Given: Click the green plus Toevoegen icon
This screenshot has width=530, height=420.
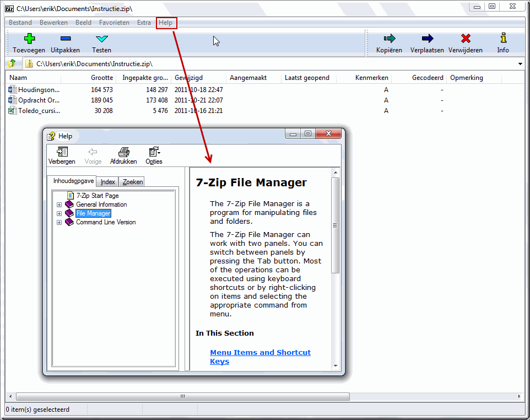Looking at the screenshot, I should click(29, 39).
